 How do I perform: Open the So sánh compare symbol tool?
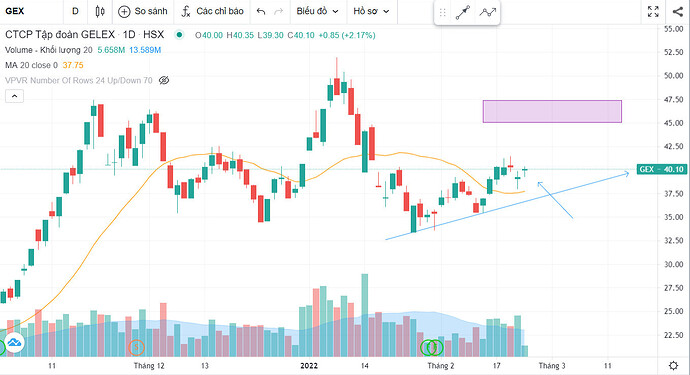pos(143,11)
